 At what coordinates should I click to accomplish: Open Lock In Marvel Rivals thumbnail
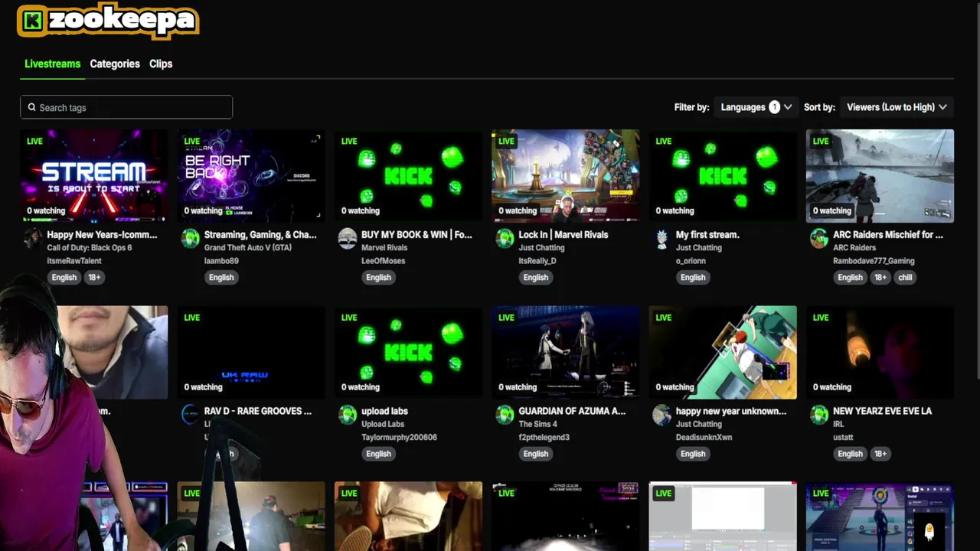click(566, 176)
